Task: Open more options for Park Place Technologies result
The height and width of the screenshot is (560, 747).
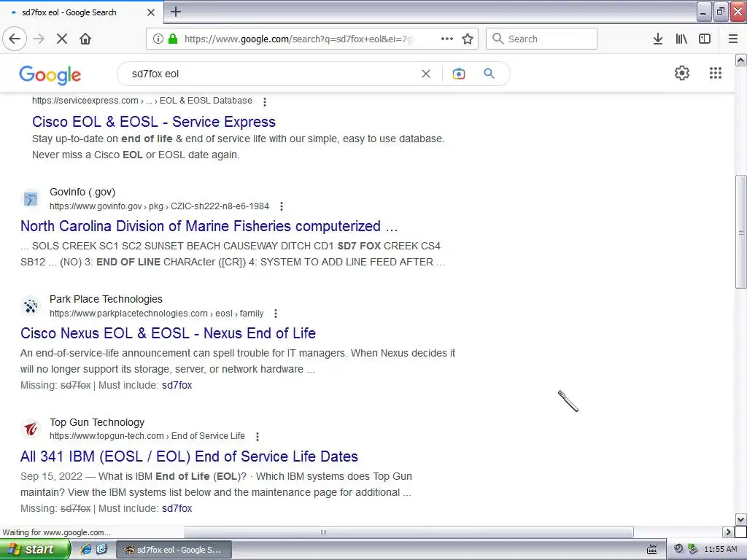Action: [x=276, y=314]
